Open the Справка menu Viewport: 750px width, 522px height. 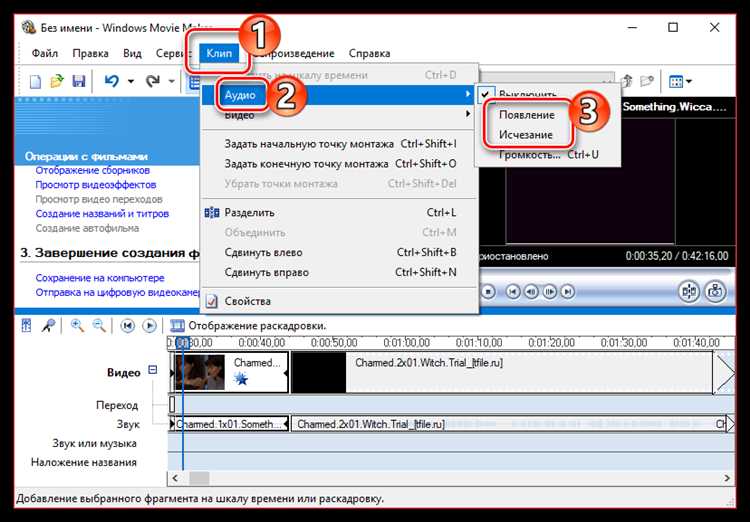click(x=369, y=53)
